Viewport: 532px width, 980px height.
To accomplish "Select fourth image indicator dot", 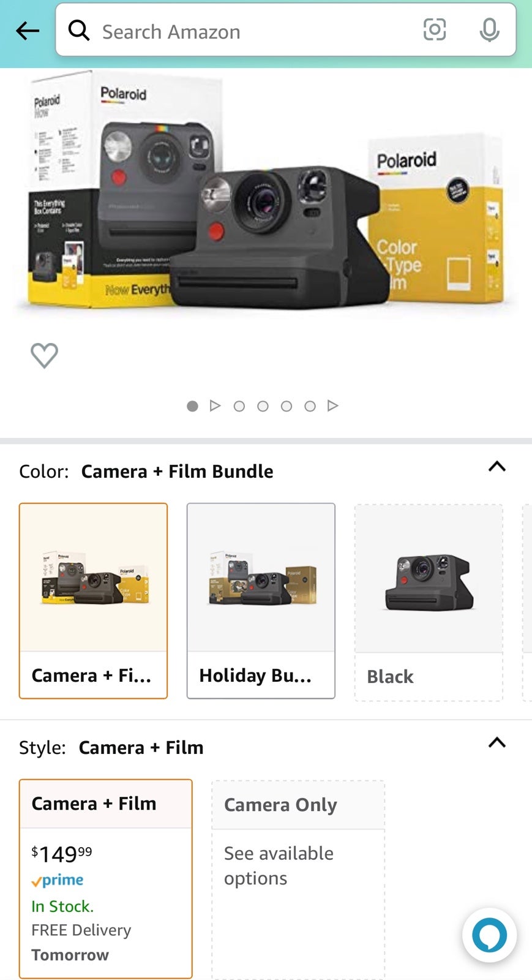I will click(263, 406).
